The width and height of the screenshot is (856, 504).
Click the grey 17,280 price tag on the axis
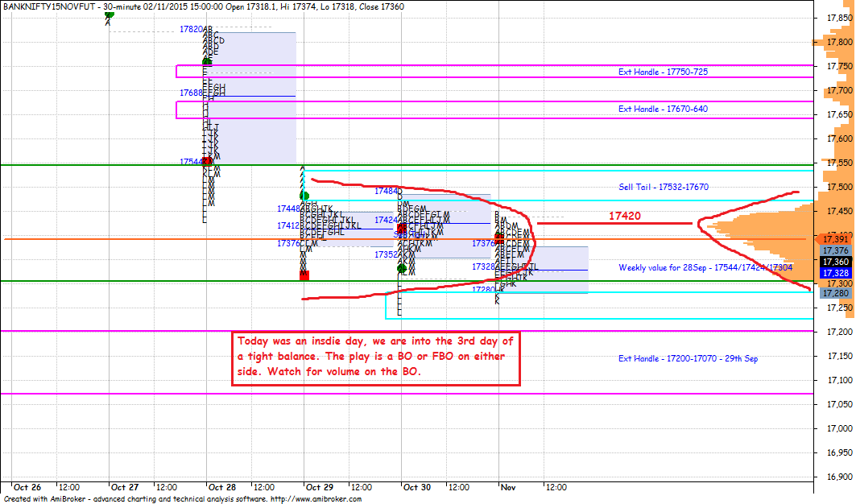tap(836, 293)
